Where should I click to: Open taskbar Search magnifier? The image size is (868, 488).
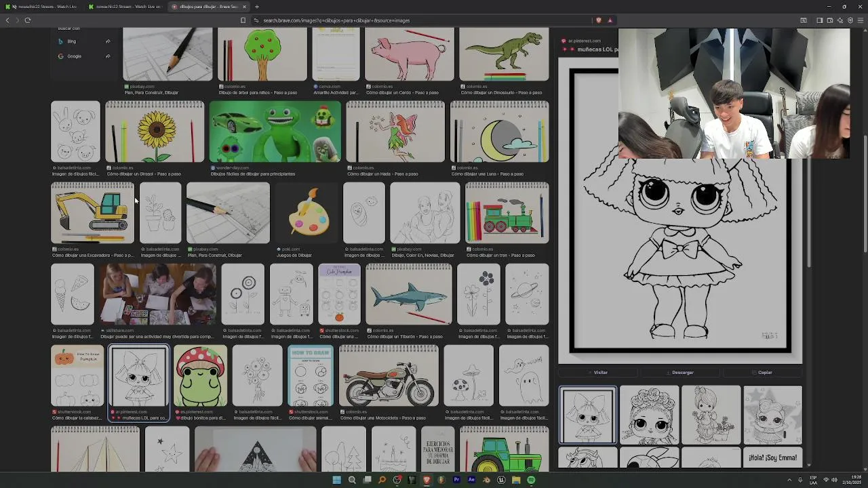click(x=352, y=480)
